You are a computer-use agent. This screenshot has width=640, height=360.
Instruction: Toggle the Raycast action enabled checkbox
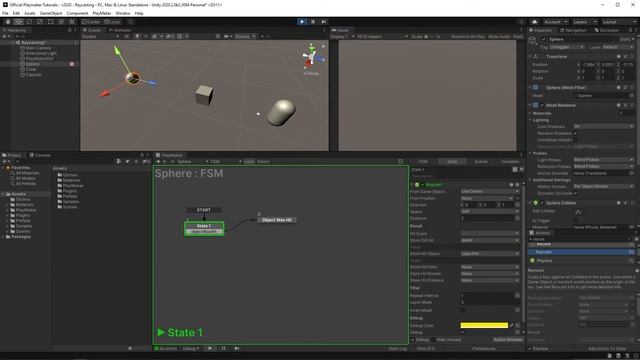423,185
